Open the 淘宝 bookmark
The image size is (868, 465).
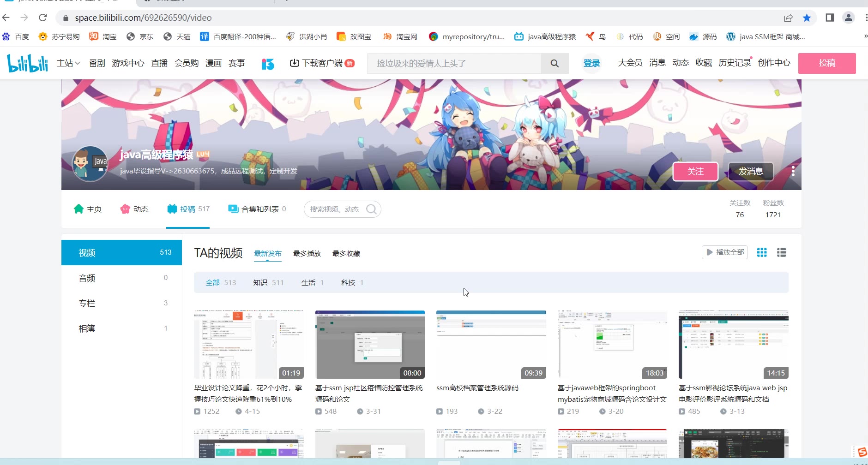coord(102,36)
